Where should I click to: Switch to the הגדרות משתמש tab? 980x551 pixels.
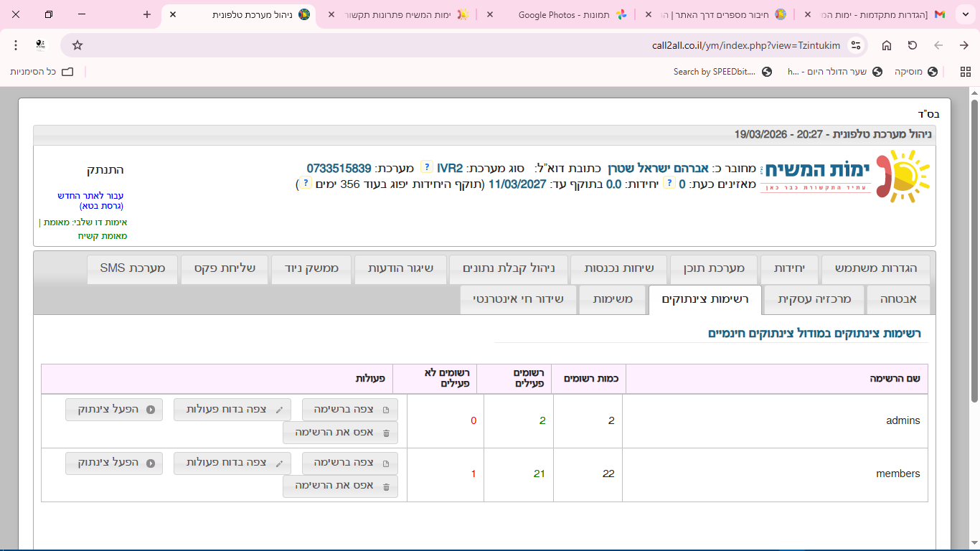(x=875, y=268)
